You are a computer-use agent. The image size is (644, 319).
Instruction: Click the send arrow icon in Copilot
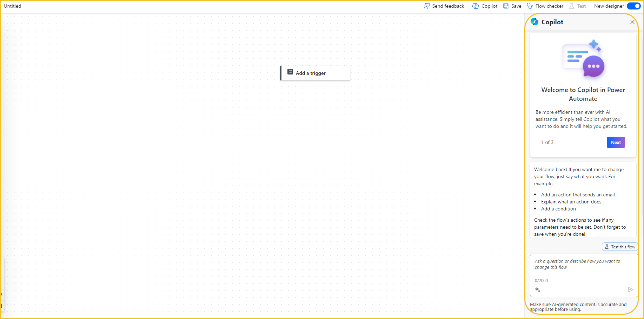pos(630,290)
